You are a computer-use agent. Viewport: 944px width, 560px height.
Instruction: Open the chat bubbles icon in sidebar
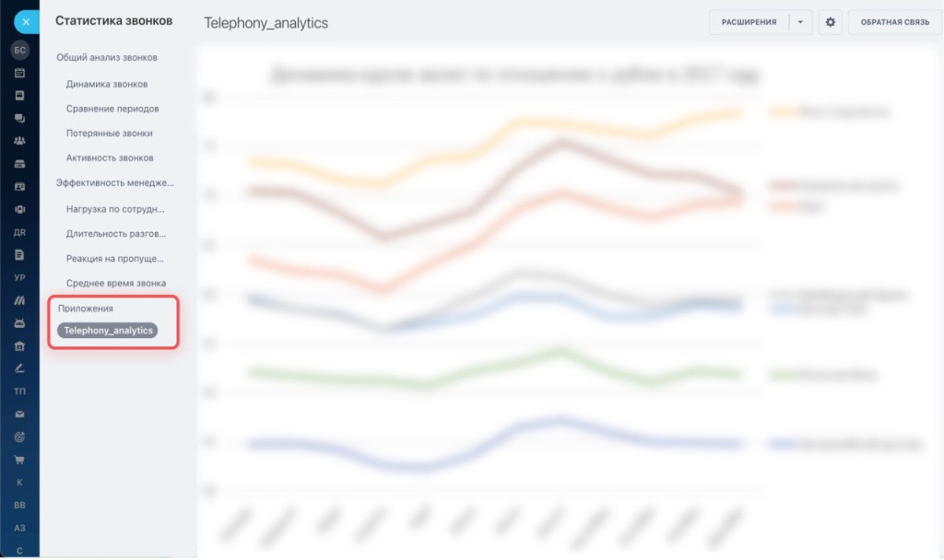click(19, 119)
